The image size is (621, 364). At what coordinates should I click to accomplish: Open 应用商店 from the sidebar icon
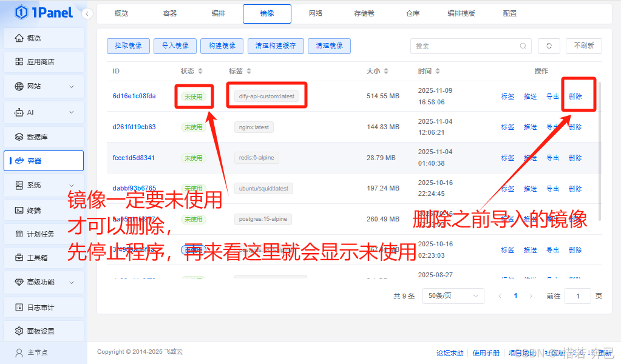click(20, 61)
